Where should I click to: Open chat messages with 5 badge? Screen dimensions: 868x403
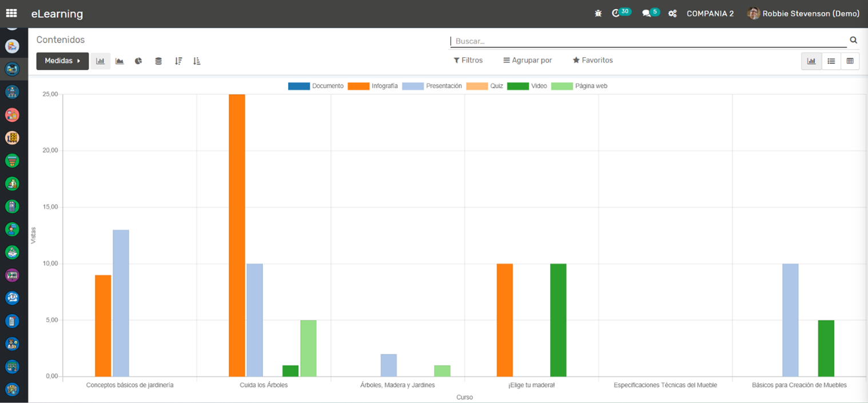[x=647, y=14]
